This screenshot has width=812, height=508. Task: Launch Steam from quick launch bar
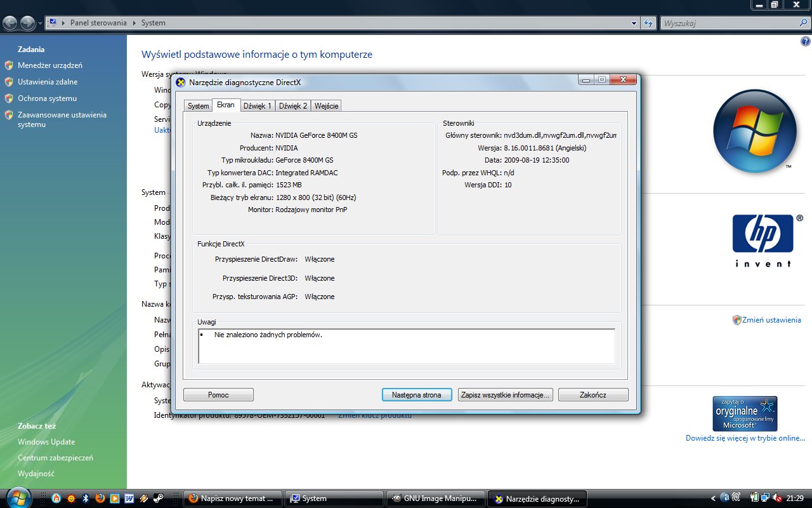click(x=158, y=498)
